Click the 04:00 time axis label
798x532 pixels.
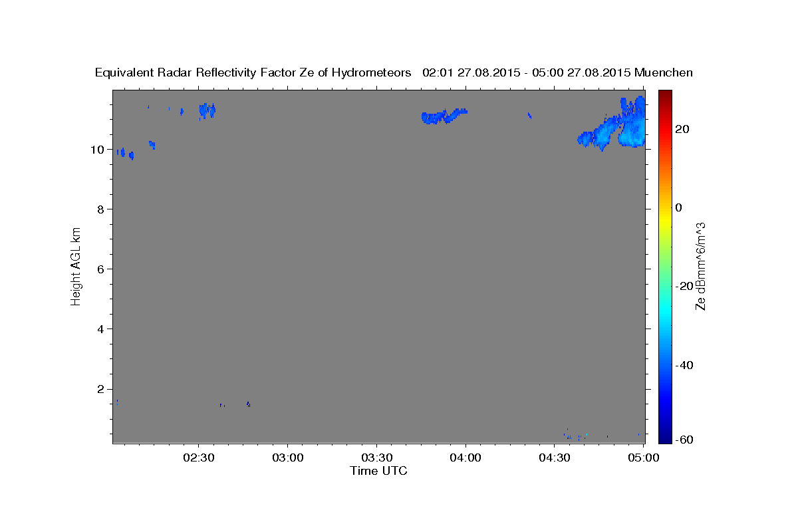[465, 458]
